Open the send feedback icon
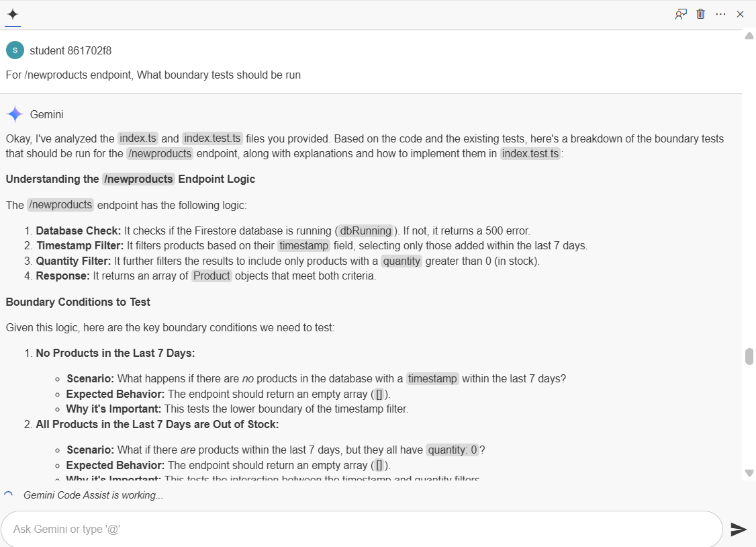756x547 pixels. tap(681, 14)
